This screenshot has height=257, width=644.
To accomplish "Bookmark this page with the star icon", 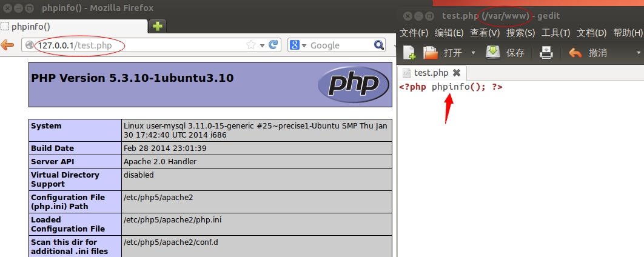I will [x=251, y=45].
